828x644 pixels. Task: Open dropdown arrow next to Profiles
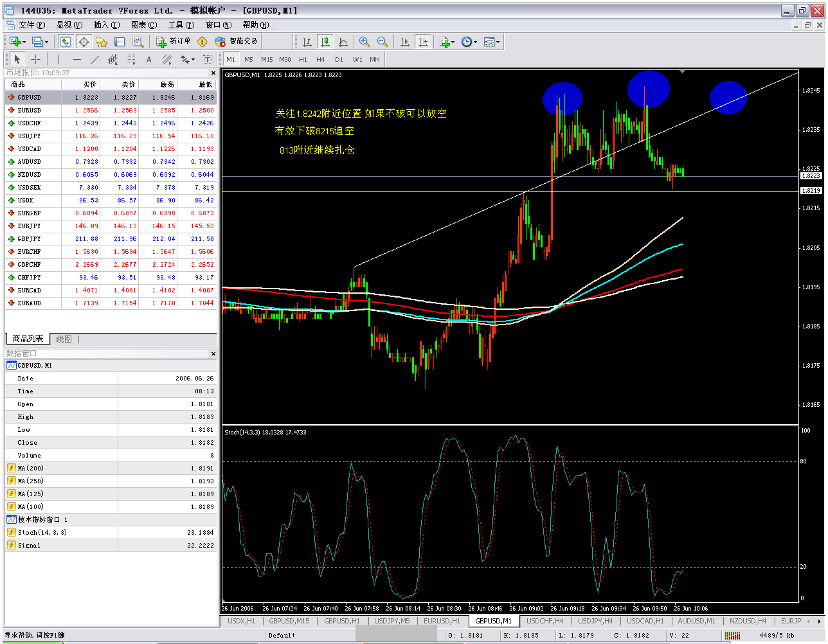click(x=46, y=42)
